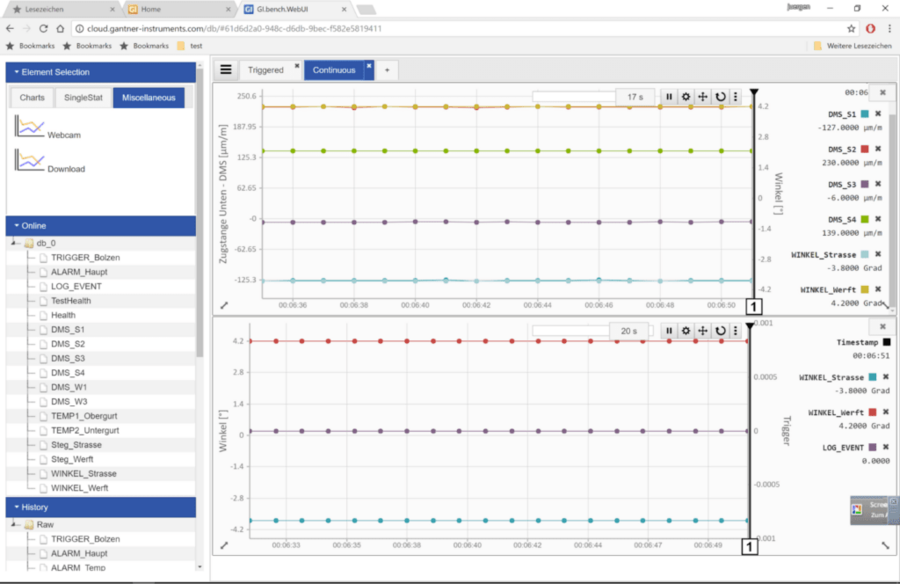Remove DMS_S1 from the upper legend

pos(878,114)
